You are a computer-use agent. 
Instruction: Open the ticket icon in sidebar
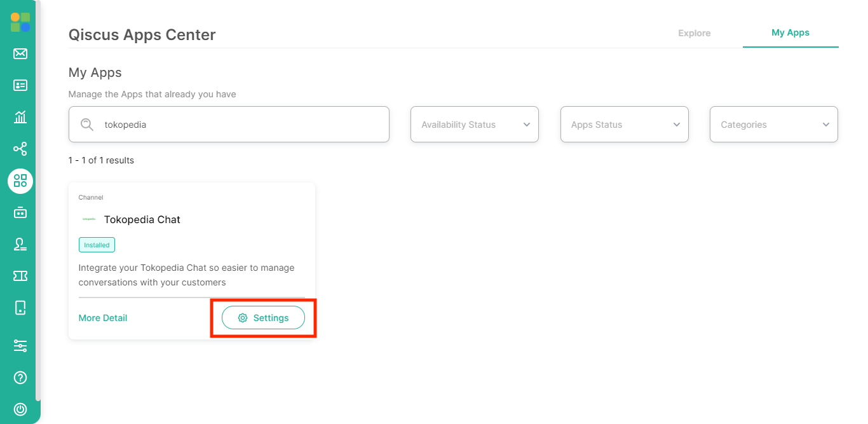20,276
